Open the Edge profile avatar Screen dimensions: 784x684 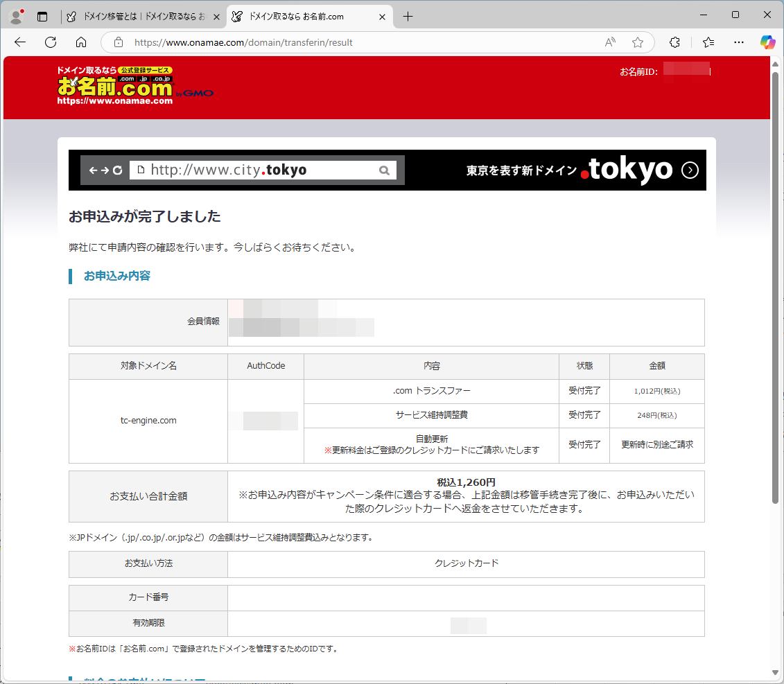coord(15,16)
